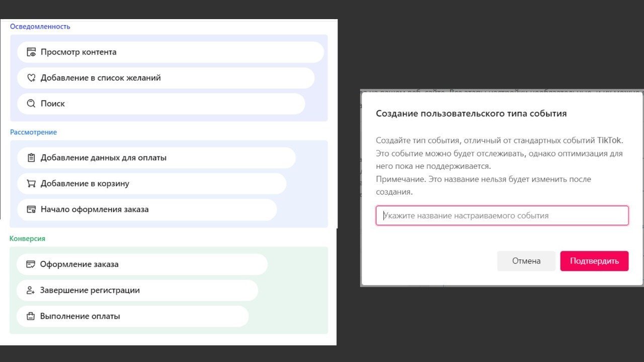Click the shopping cart icon for Добавление в корзину

click(31, 184)
